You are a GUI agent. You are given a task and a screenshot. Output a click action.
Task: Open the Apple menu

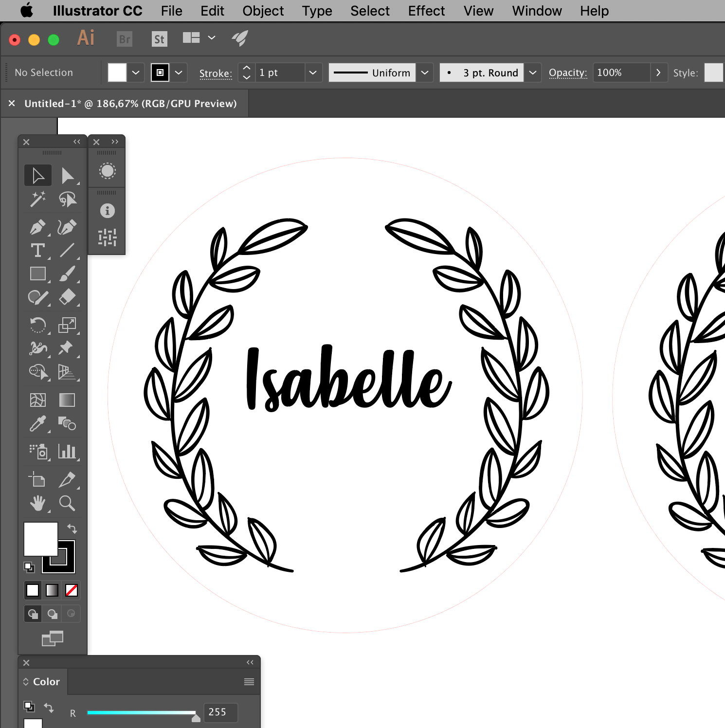pos(27,10)
